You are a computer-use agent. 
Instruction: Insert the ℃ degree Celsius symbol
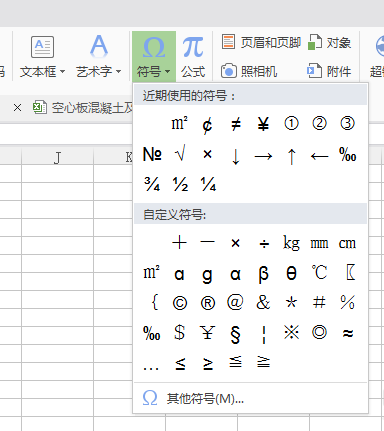click(x=319, y=272)
